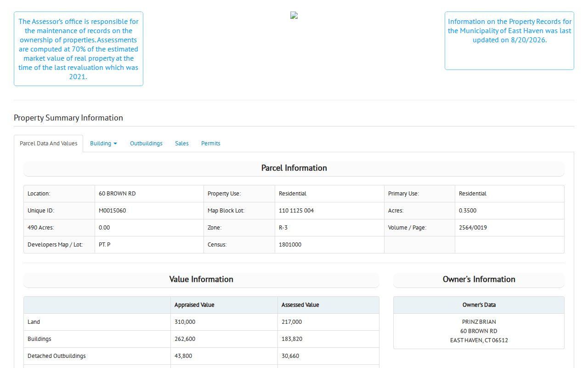The image size is (588, 368).
Task: Select the Land appraised value 310,000
Action: point(185,322)
